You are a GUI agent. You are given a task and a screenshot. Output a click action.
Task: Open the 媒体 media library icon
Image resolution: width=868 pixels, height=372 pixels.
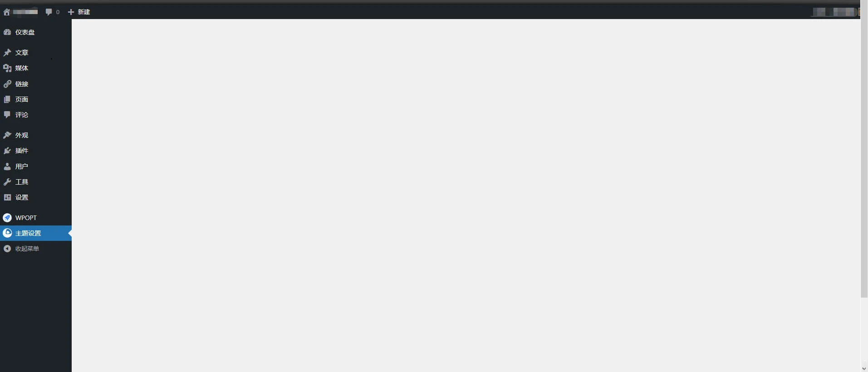pyautogui.click(x=7, y=68)
